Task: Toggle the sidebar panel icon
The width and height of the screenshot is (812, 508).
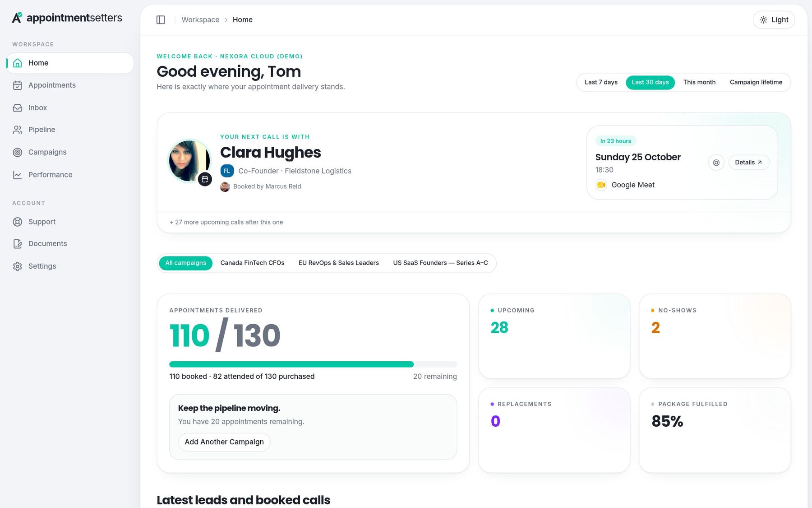Action: pyautogui.click(x=161, y=20)
